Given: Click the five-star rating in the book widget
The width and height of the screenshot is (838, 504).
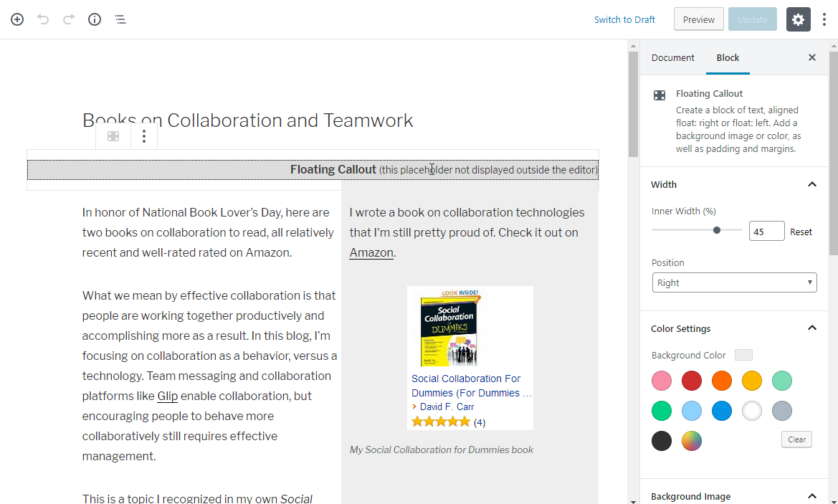Looking at the screenshot, I should [441, 422].
